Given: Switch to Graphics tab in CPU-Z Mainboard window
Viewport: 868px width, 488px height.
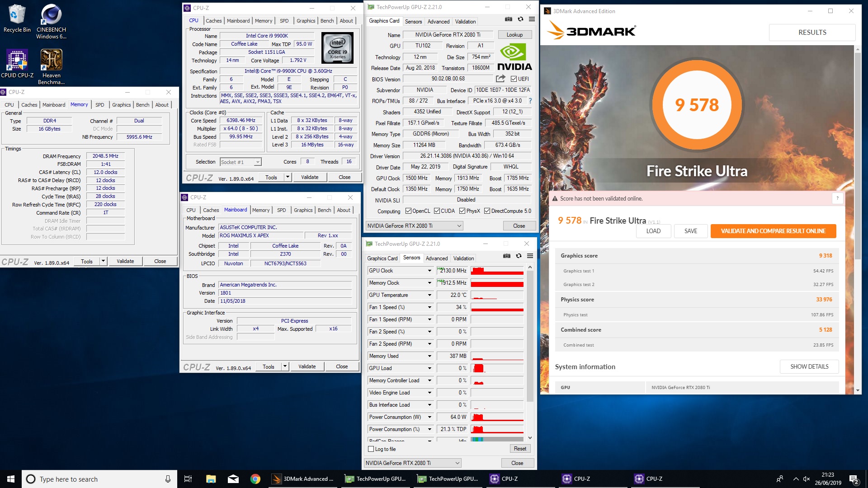Looking at the screenshot, I should click(x=303, y=210).
